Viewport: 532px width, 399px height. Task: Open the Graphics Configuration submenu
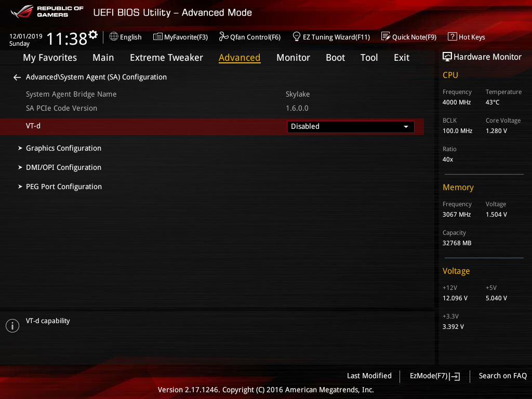pos(63,148)
